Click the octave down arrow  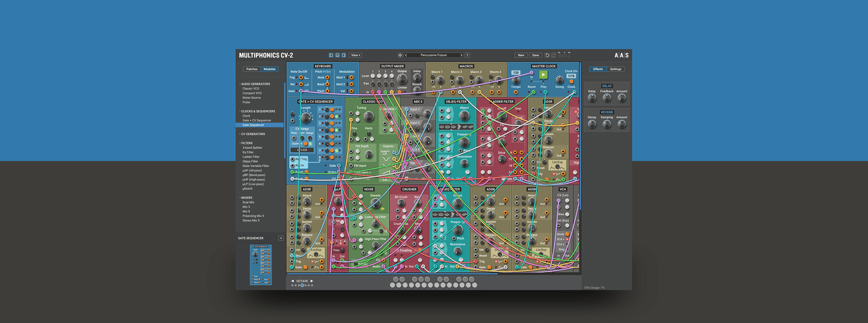(x=292, y=281)
